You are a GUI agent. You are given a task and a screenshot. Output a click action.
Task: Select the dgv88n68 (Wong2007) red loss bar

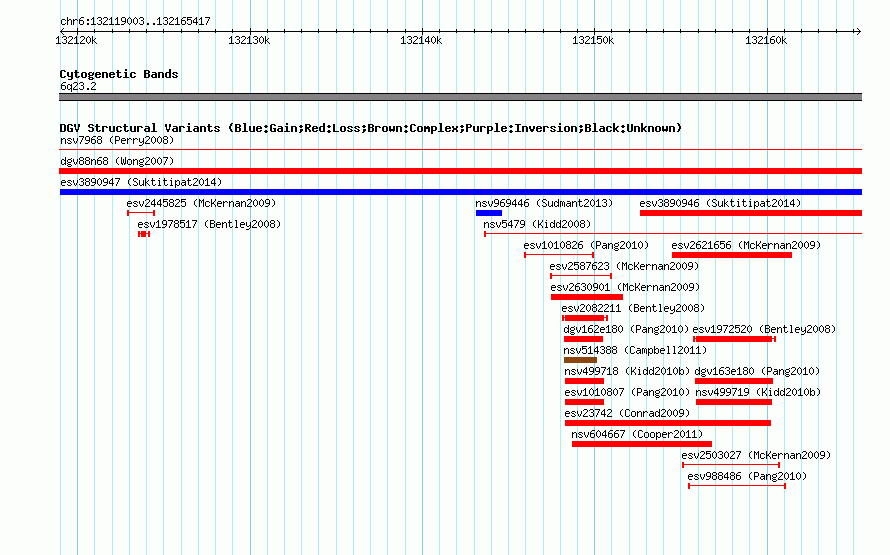(460, 171)
